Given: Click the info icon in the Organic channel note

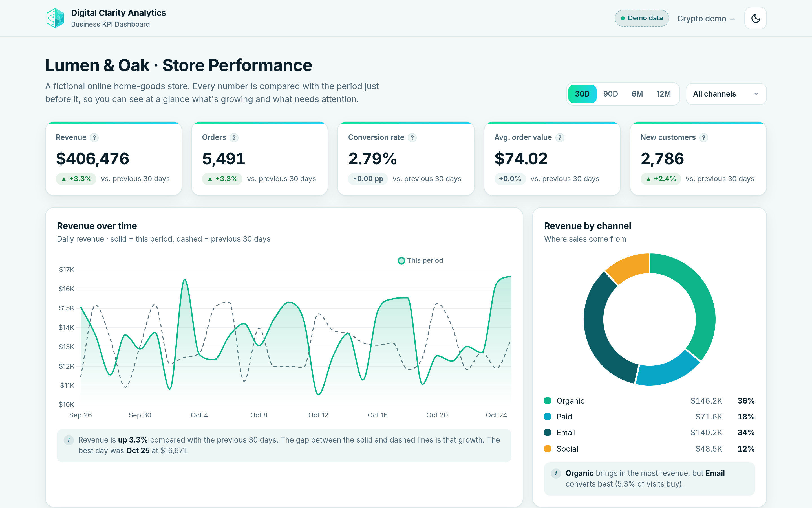Looking at the screenshot, I should 556,473.
